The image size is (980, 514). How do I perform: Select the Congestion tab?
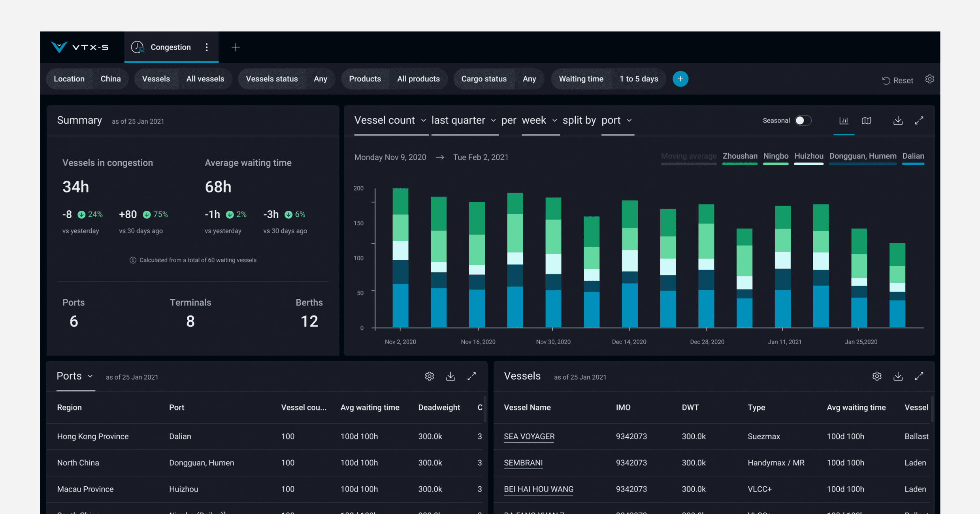(170, 47)
